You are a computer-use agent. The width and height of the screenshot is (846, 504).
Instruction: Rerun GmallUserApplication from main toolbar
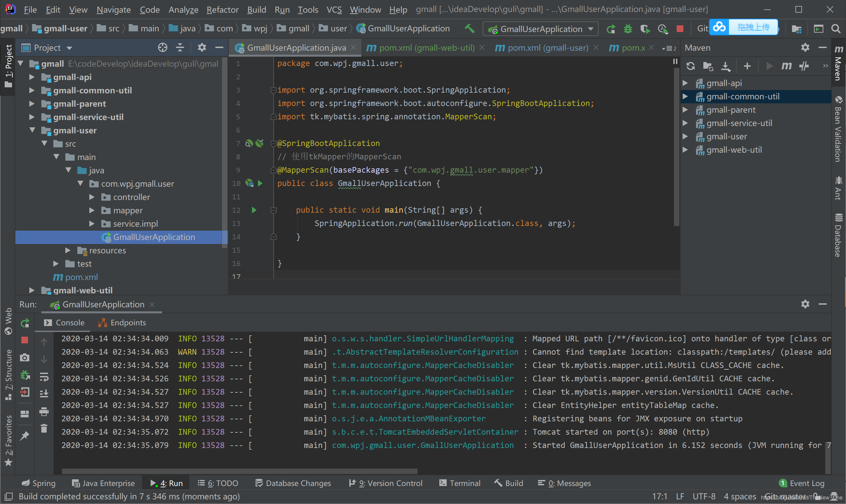(611, 29)
